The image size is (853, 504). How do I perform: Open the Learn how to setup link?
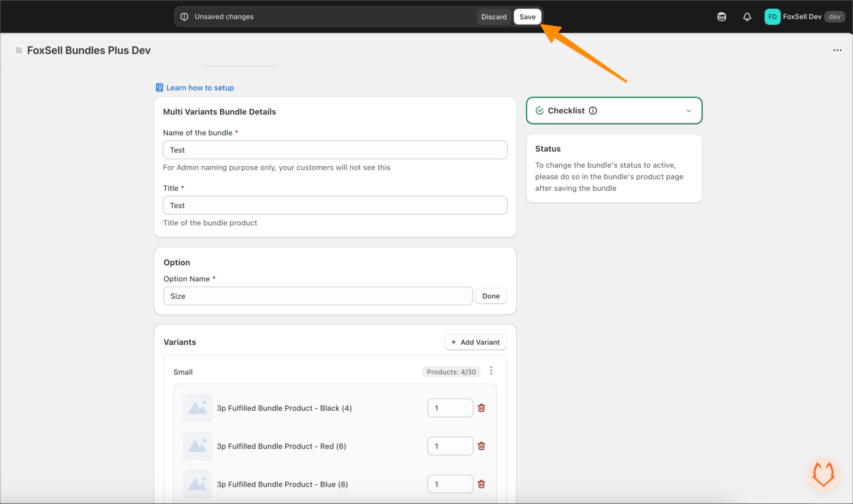[x=200, y=88]
